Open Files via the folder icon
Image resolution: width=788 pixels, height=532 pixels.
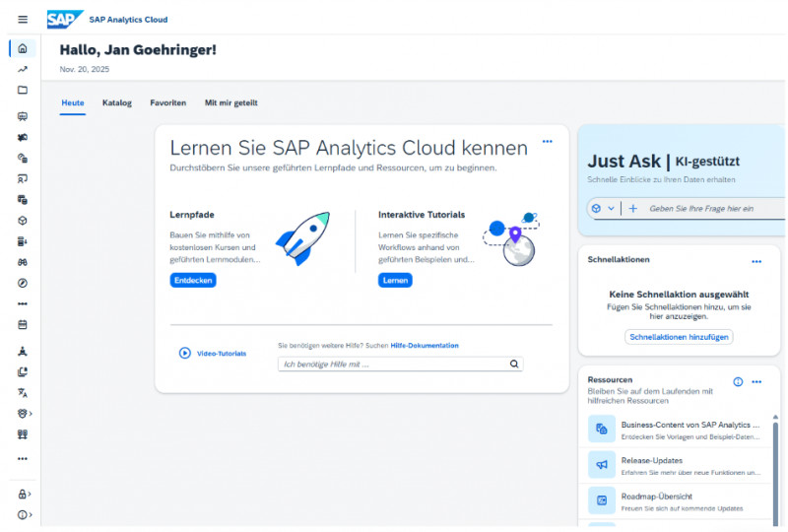point(23,90)
